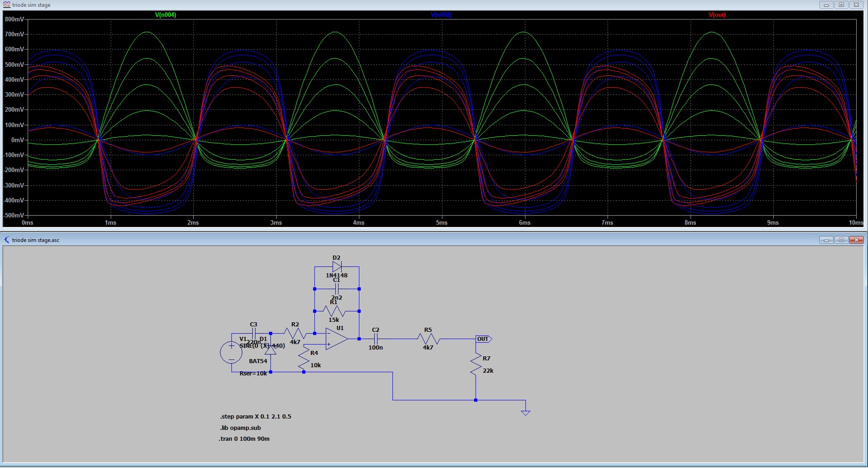Close the triode sim stage.asc schematic window
The image size is (868, 468).
pos(856,240)
